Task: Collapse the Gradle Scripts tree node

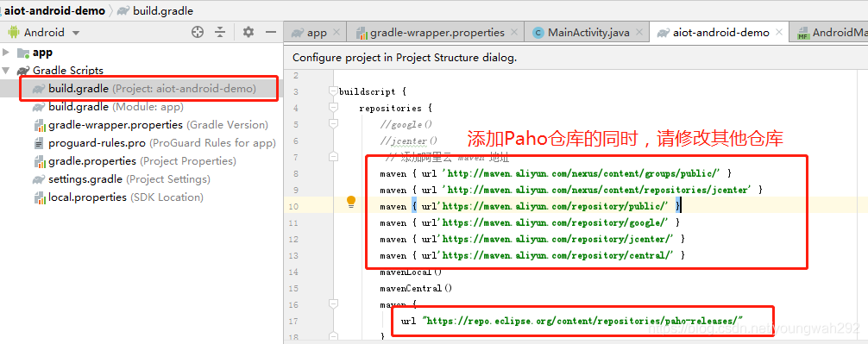Action: (x=6, y=70)
